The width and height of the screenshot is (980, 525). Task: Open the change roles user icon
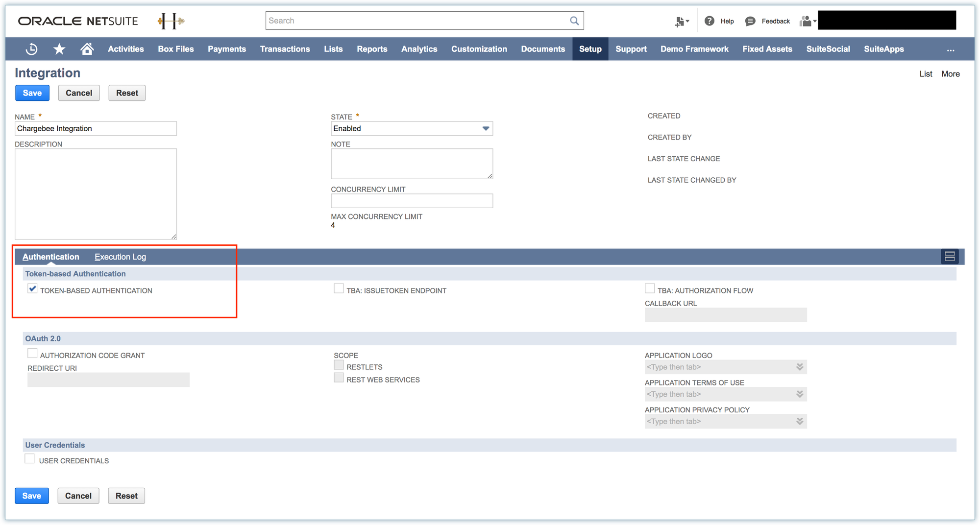[808, 21]
